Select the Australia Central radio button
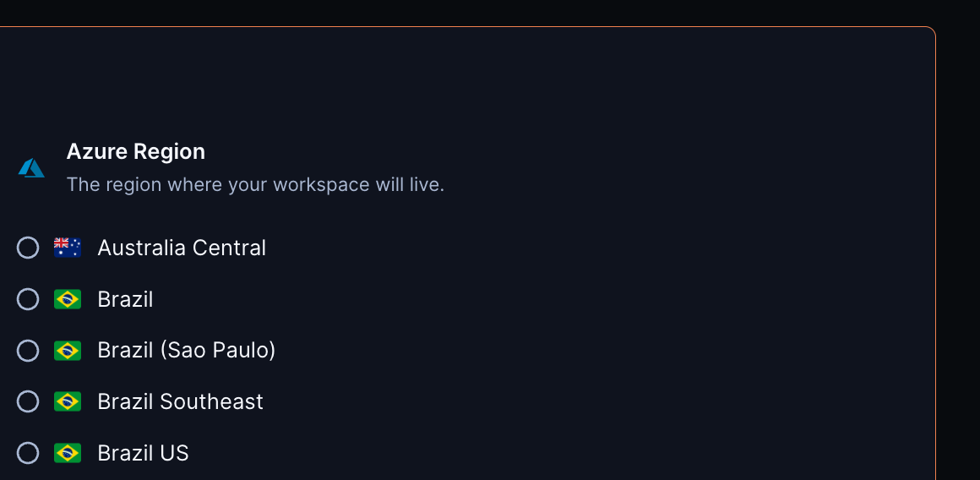This screenshot has height=480, width=980. click(x=28, y=248)
